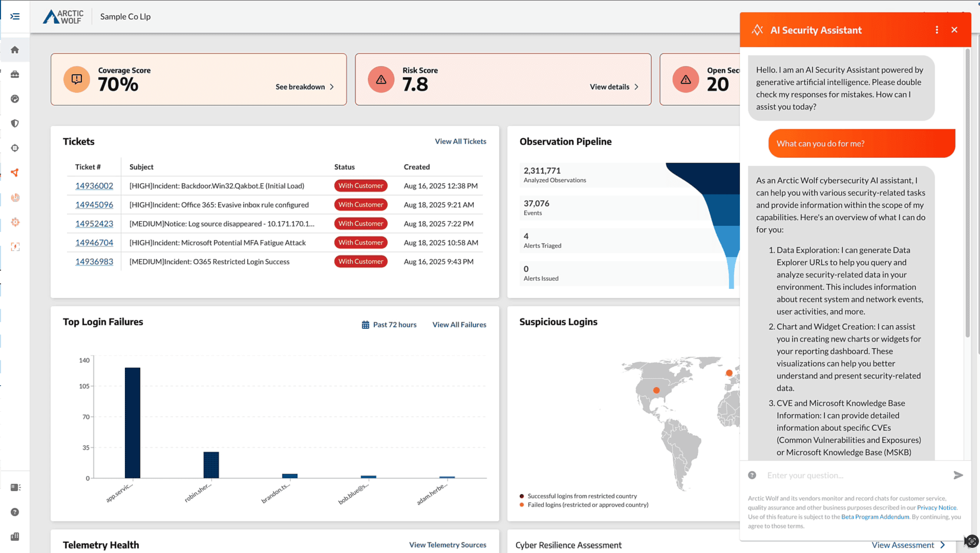The height and width of the screenshot is (553, 980).
Task: Open the Privacy Notice link
Action: click(936, 507)
